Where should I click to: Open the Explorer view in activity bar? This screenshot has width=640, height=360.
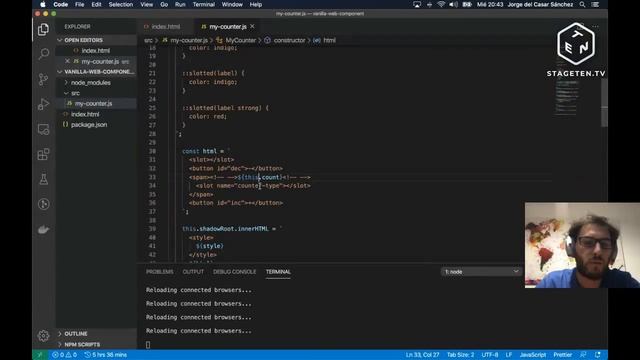coord(43,29)
